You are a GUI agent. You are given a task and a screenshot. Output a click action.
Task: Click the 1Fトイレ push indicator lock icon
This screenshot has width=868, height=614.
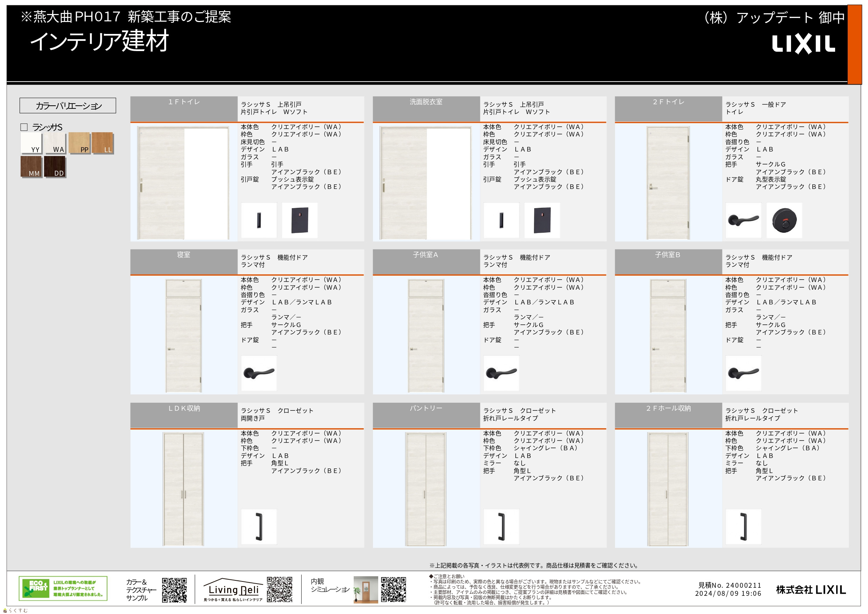point(299,220)
